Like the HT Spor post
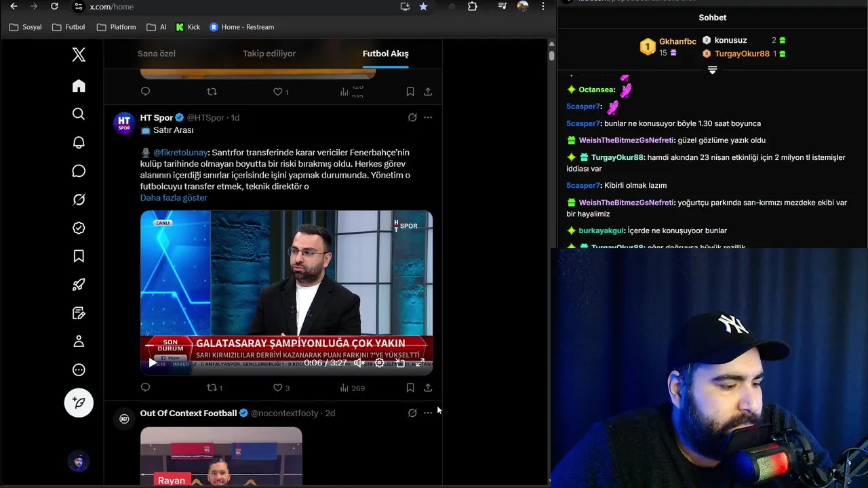Viewport: 868px width, 488px height. click(281, 388)
